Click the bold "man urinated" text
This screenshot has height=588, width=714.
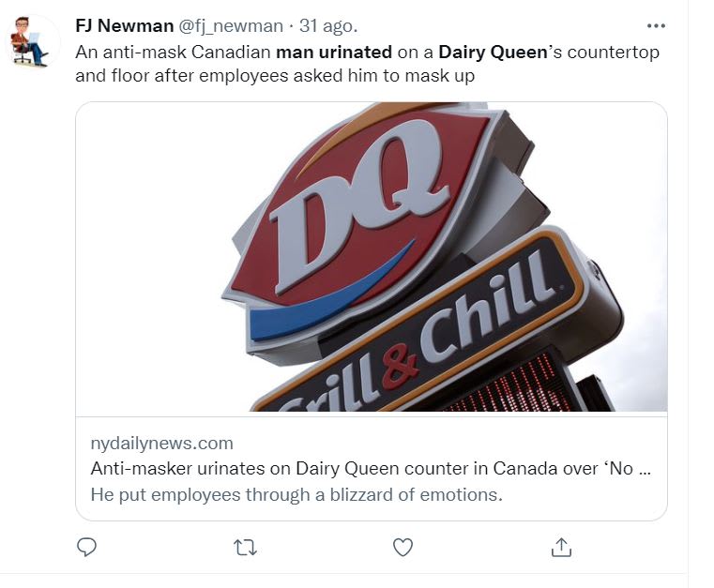click(334, 52)
